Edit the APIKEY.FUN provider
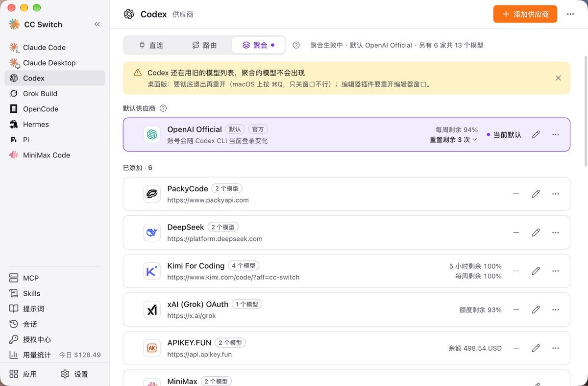 pyautogui.click(x=536, y=348)
